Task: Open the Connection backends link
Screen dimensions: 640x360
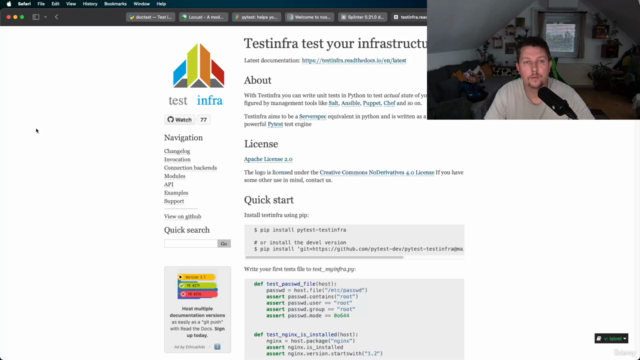Action: coord(190,168)
